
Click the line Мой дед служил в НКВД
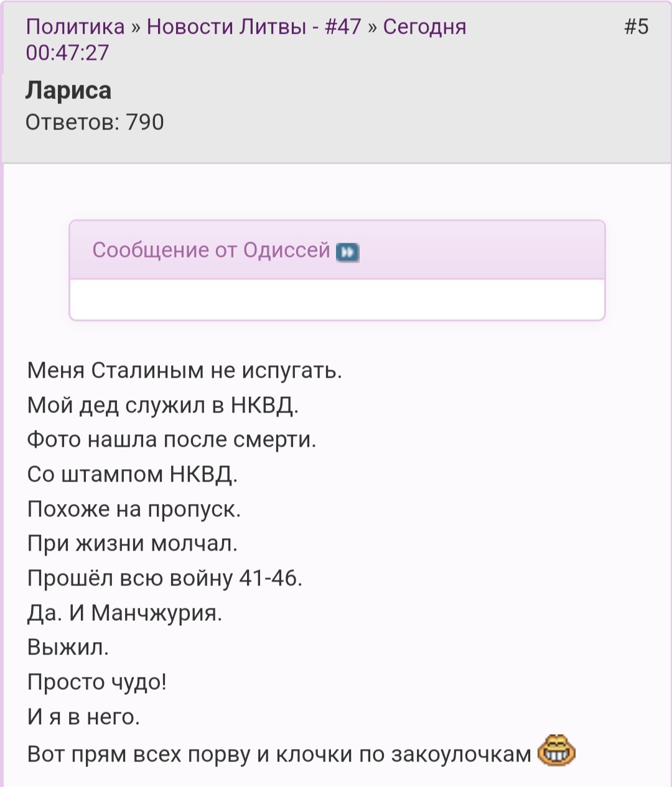coord(163,406)
